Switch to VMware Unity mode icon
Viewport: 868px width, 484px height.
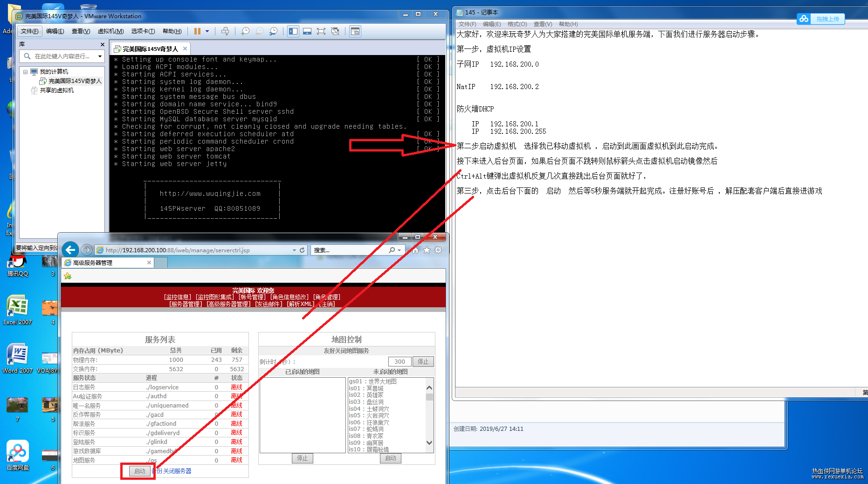click(x=335, y=31)
